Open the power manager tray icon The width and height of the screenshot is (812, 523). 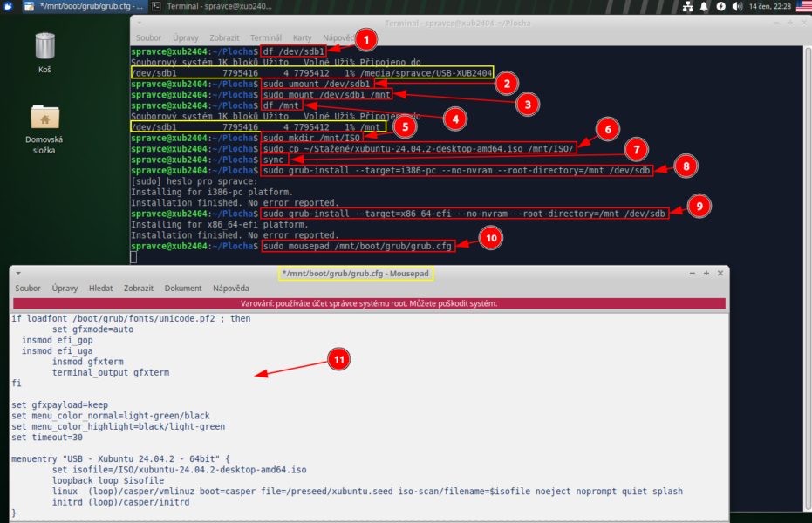[720, 6]
